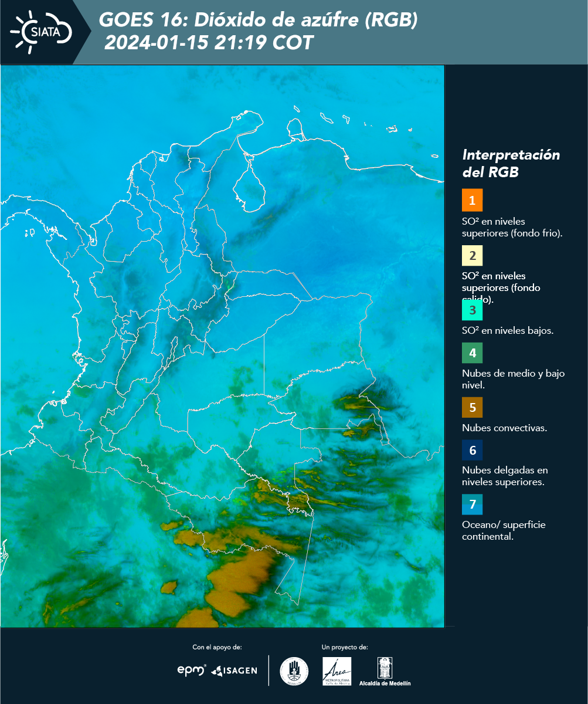Click "Nubes delgadas en niveles superiores." label
This screenshot has height=704, width=588.
click(x=505, y=476)
